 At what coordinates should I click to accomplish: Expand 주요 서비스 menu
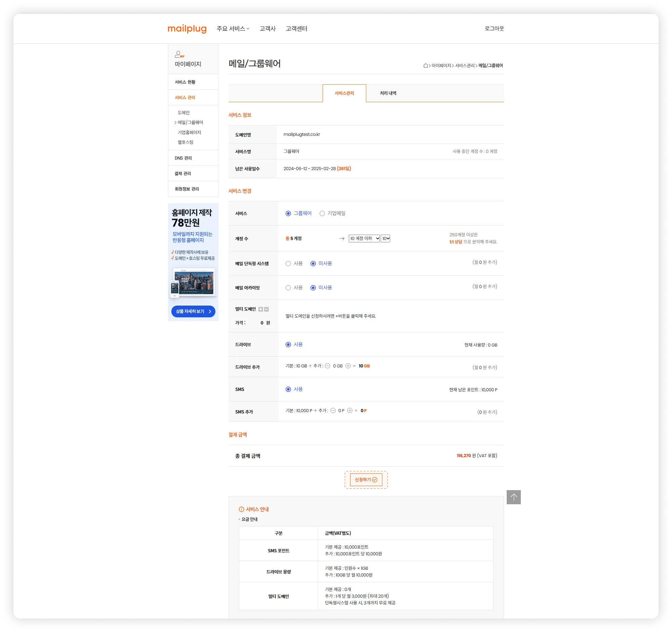pos(233,29)
